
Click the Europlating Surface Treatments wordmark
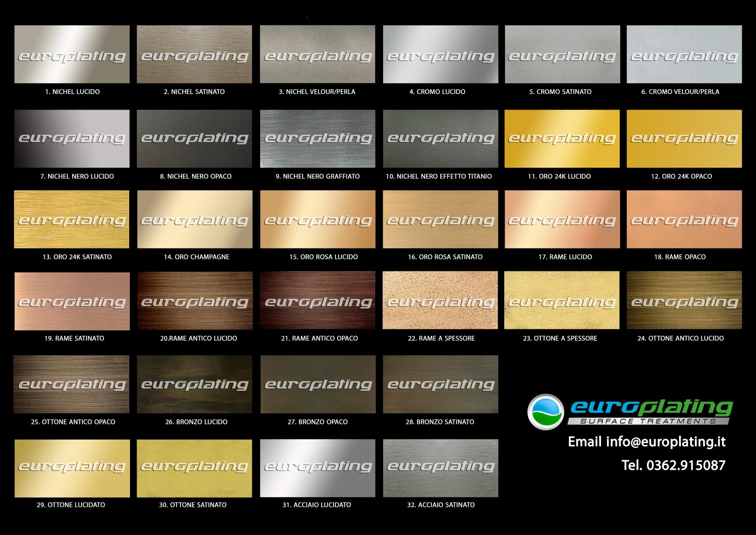(x=650, y=412)
